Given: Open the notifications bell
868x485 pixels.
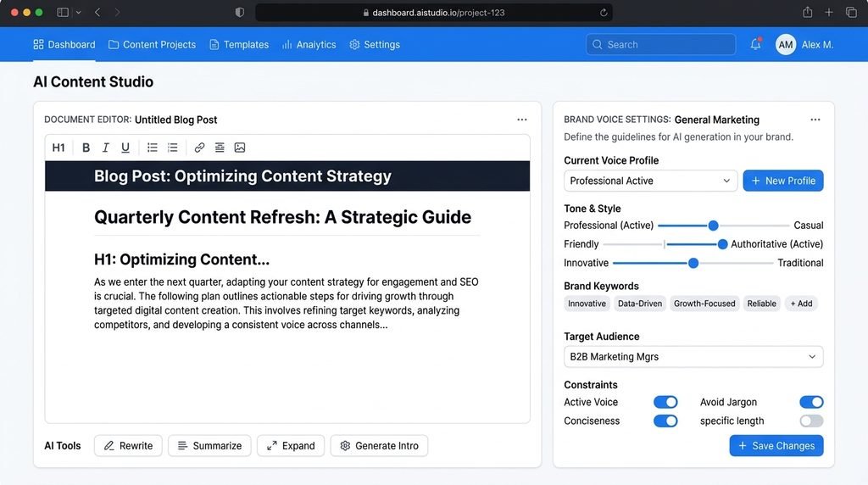Looking at the screenshot, I should [x=755, y=44].
